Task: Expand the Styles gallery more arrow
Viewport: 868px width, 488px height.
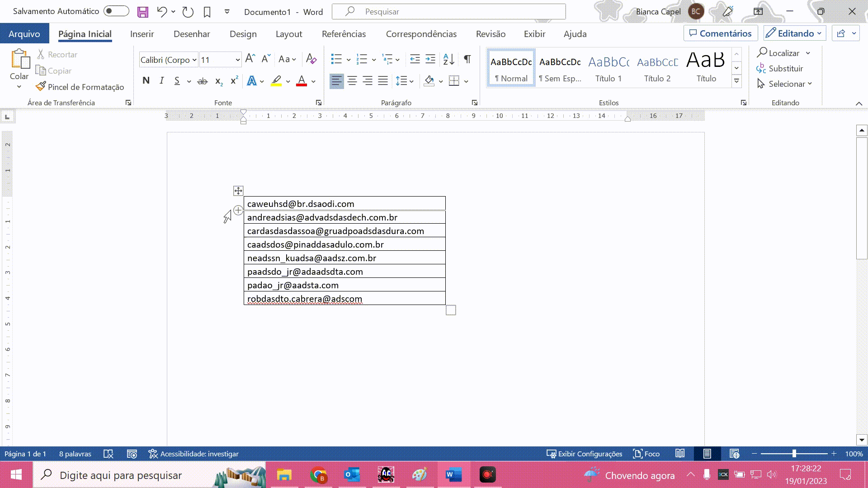Action: click(x=736, y=81)
